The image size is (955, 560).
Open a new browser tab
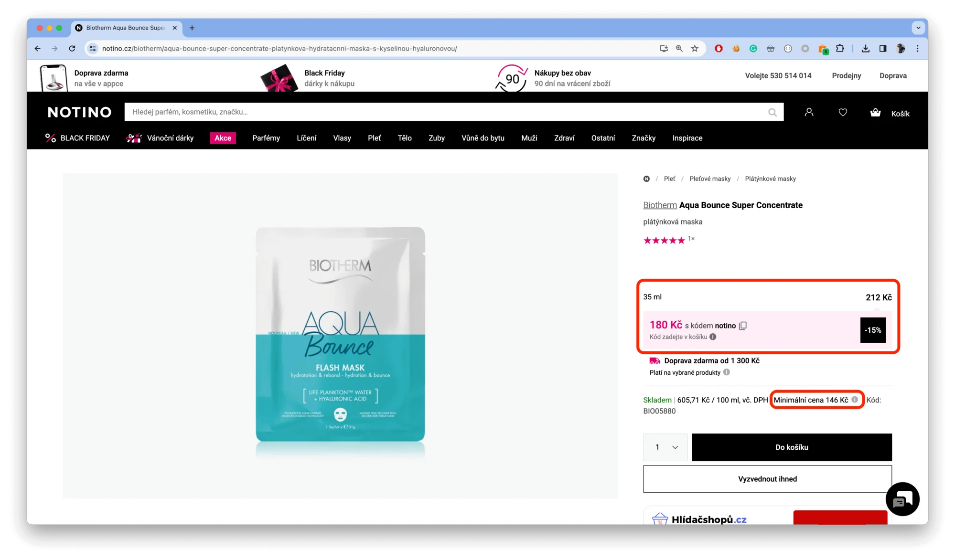click(x=192, y=28)
